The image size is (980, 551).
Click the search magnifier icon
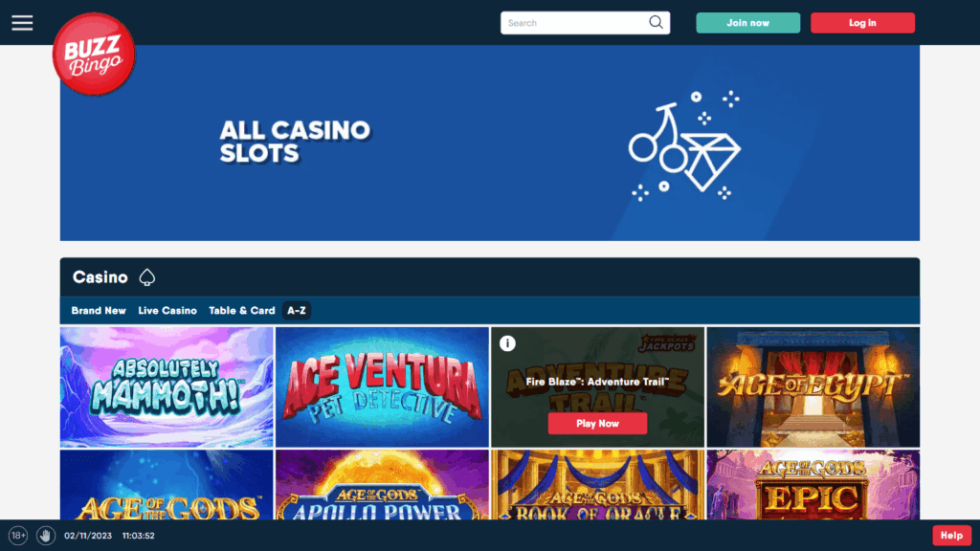[x=656, y=23]
